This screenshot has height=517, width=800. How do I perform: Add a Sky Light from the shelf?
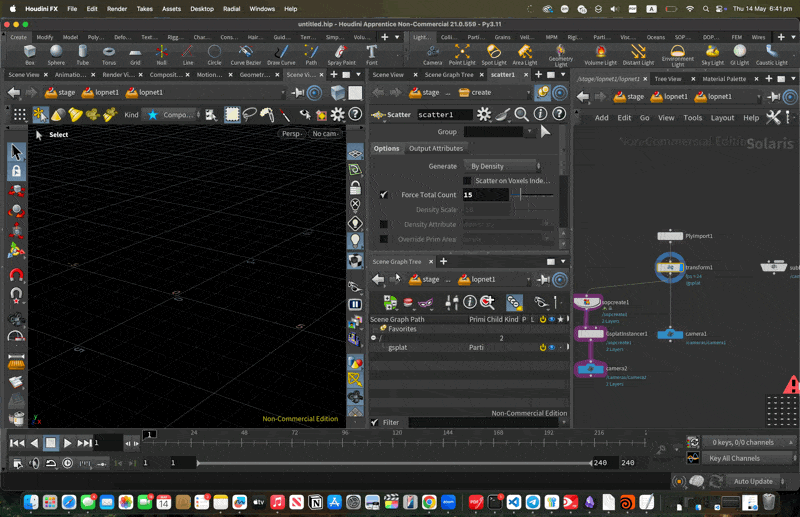(x=712, y=54)
